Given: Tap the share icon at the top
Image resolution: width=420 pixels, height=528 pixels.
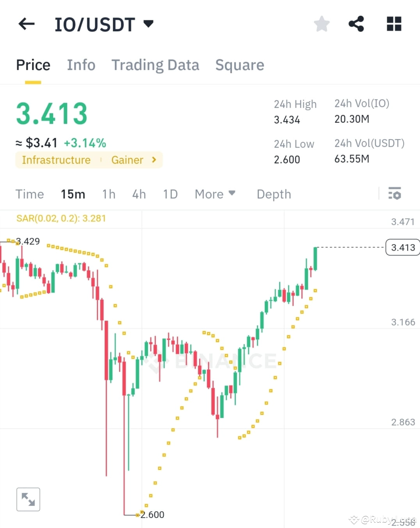Looking at the screenshot, I should tap(356, 23).
